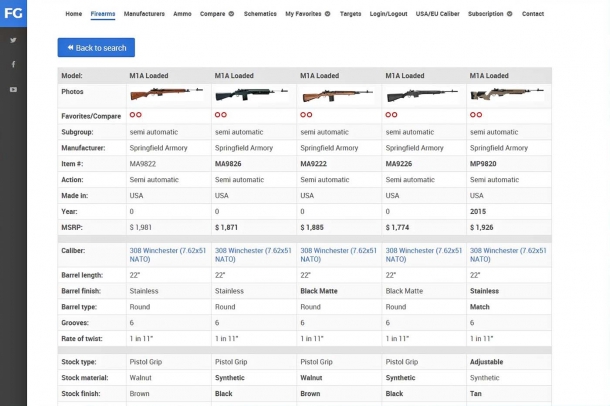Open caliber link for item MA9826

click(x=253, y=255)
